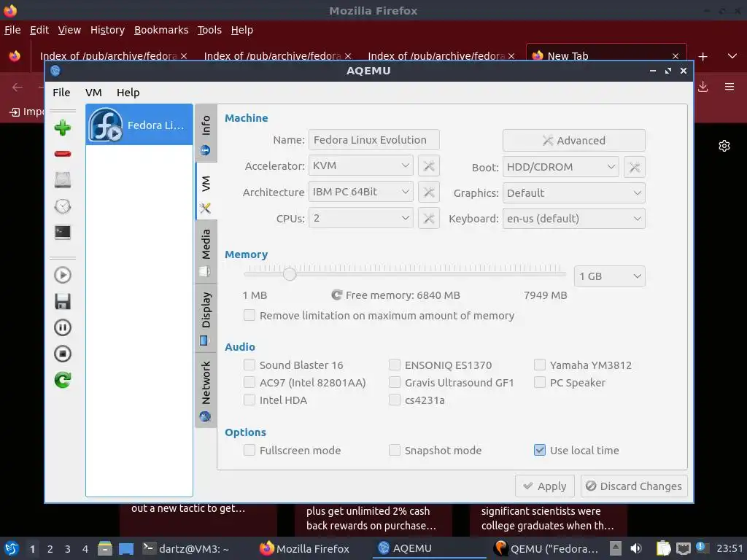Switch to the Info vertical tab
The width and height of the screenshot is (747, 560).
[206, 133]
